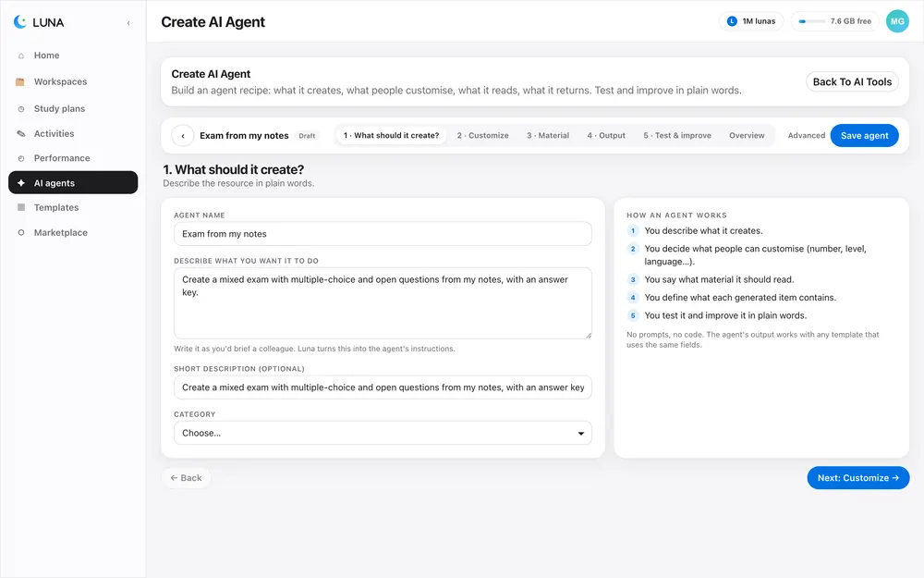Click the blue lunas coin icon

(x=732, y=21)
